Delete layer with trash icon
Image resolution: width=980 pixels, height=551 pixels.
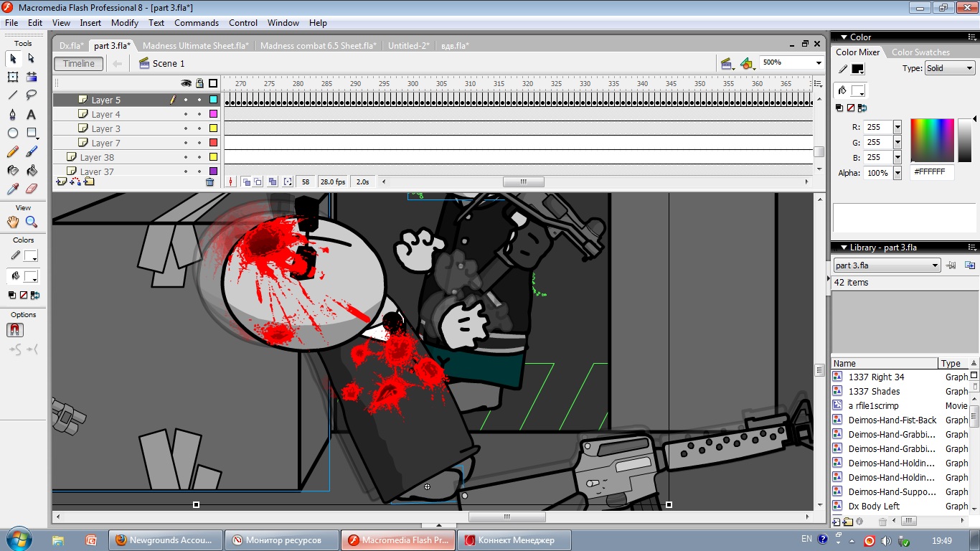[209, 182]
